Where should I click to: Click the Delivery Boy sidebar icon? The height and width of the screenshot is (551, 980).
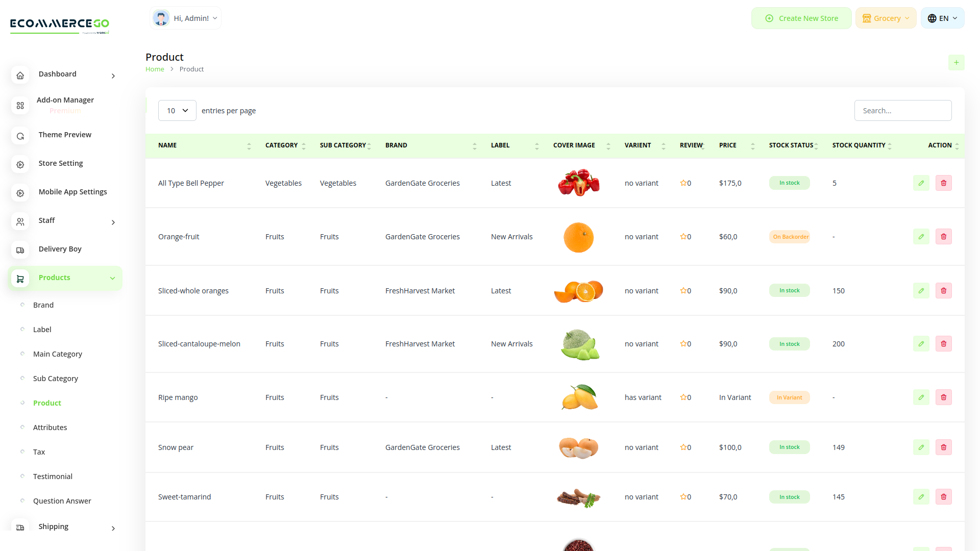pyautogui.click(x=20, y=250)
